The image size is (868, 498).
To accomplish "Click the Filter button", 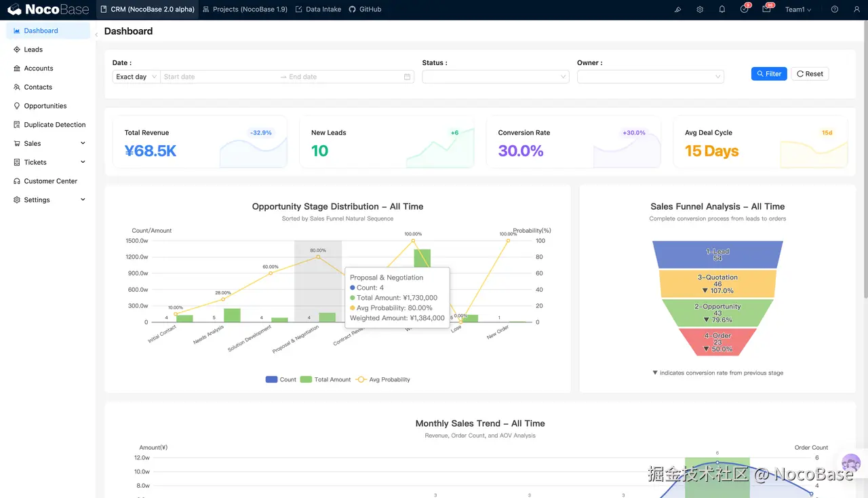I will click(769, 73).
